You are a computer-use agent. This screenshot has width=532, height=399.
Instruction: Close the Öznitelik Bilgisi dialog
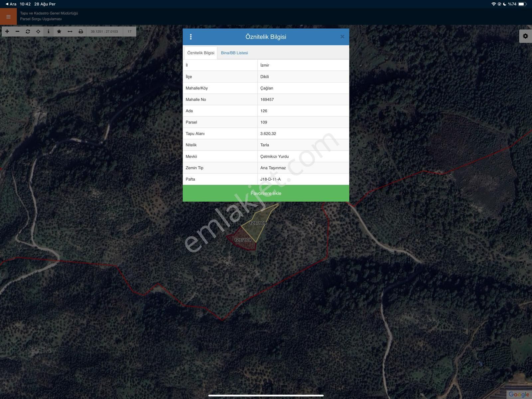pyautogui.click(x=342, y=37)
